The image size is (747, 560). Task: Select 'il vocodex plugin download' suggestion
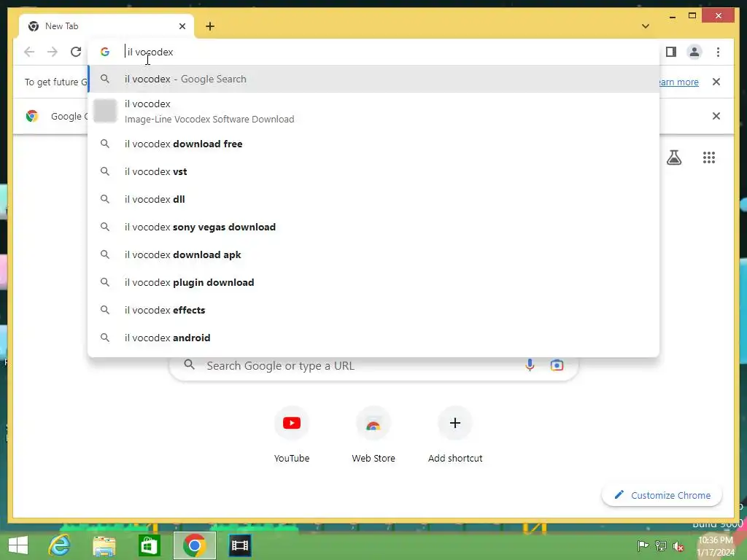[x=374, y=282]
